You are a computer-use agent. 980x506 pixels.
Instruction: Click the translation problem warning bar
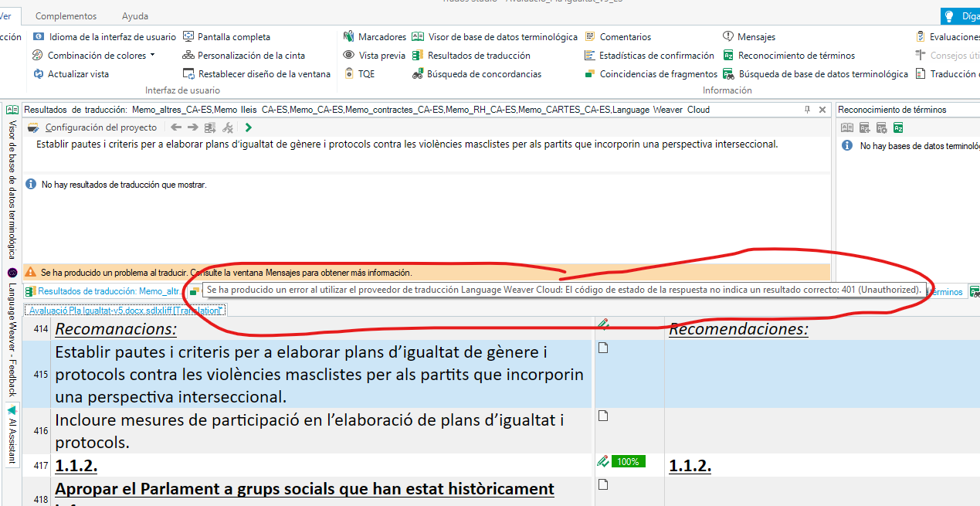click(x=426, y=273)
